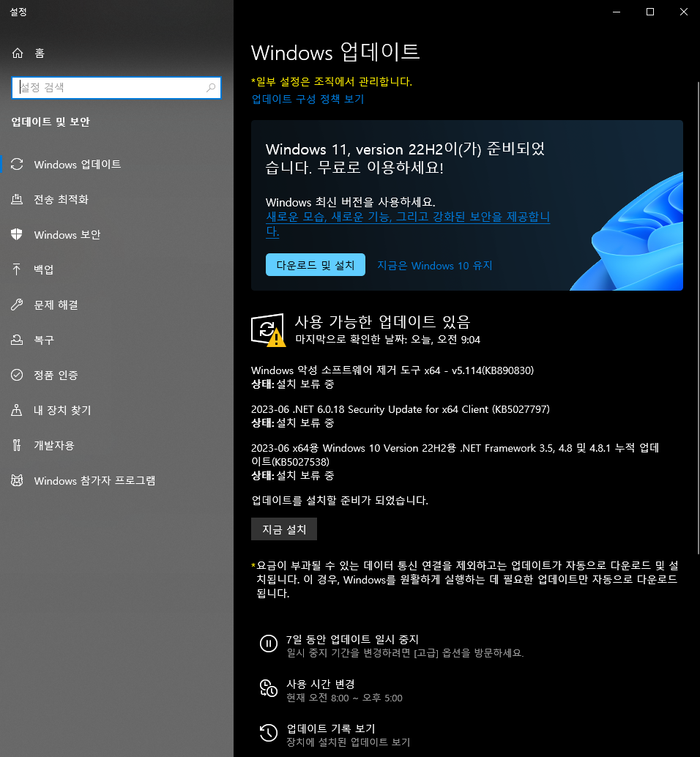Click the Windows 보안 shield icon

click(x=17, y=234)
